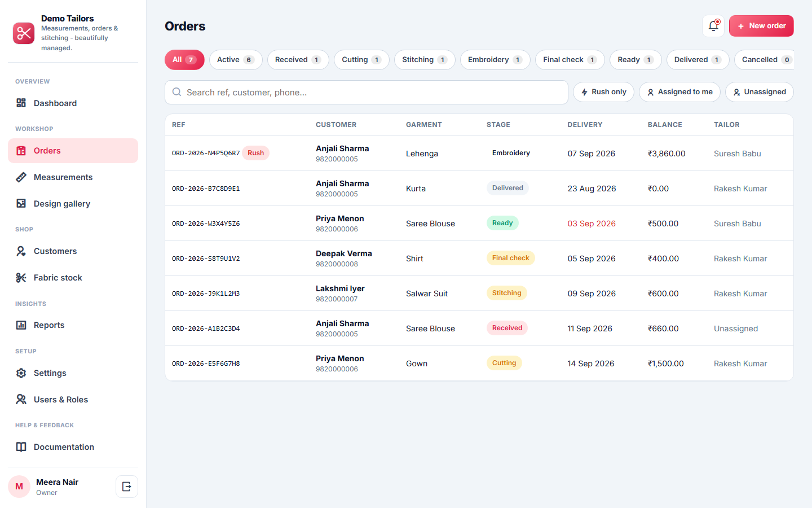Open Fabric stock page
The width and height of the screenshot is (812, 508).
point(73,278)
